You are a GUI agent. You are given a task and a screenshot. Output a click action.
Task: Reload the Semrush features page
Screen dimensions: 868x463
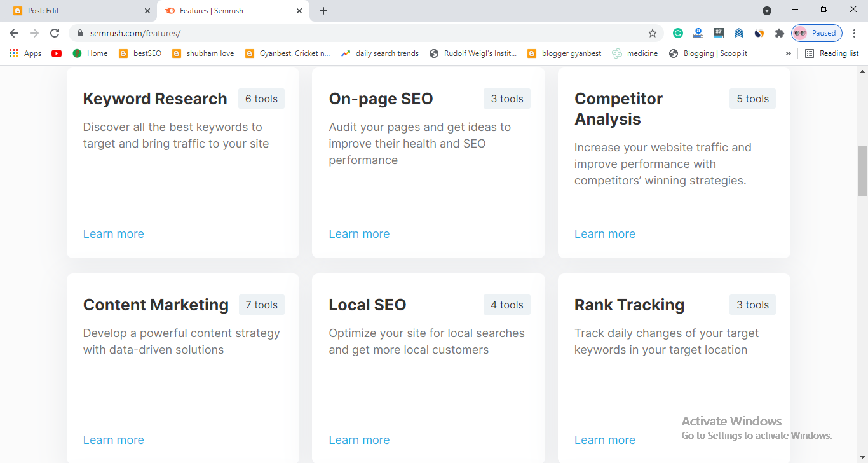55,33
